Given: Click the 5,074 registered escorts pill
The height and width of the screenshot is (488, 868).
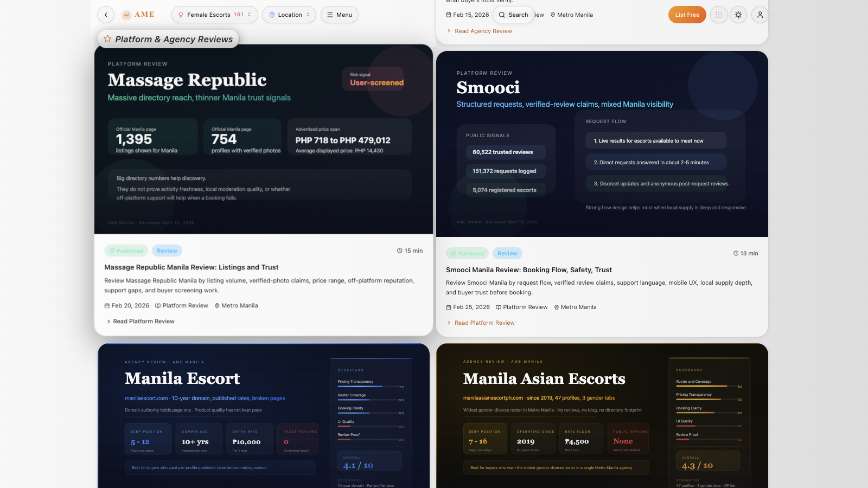Looking at the screenshot, I should 506,190.
